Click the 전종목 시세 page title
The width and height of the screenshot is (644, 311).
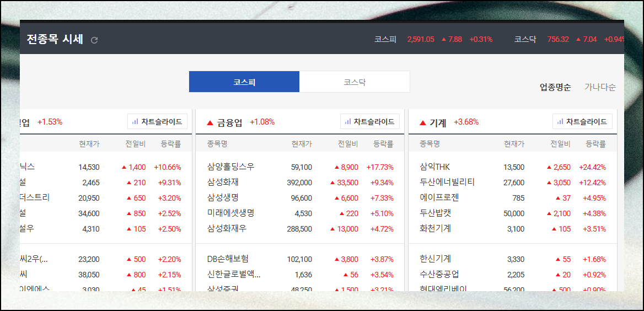tap(55, 40)
